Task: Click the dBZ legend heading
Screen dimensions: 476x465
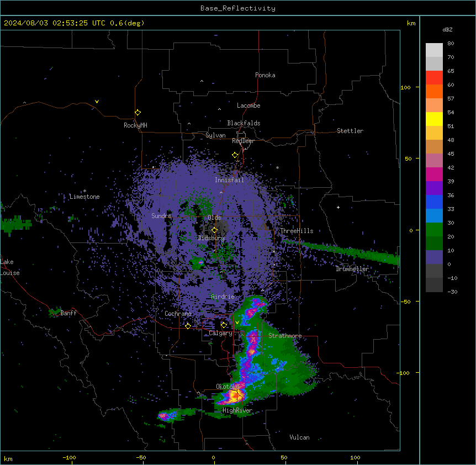Action: [447, 29]
